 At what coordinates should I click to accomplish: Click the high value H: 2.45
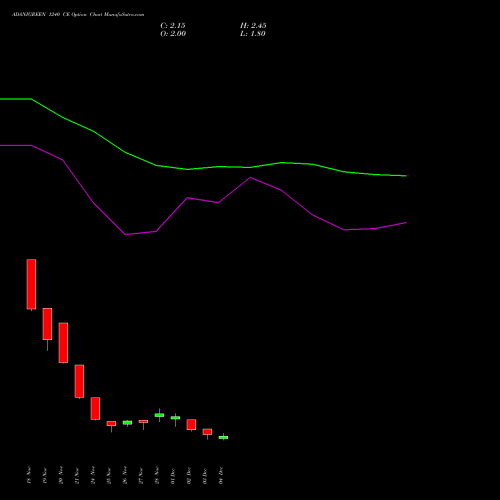[x=253, y=26]
